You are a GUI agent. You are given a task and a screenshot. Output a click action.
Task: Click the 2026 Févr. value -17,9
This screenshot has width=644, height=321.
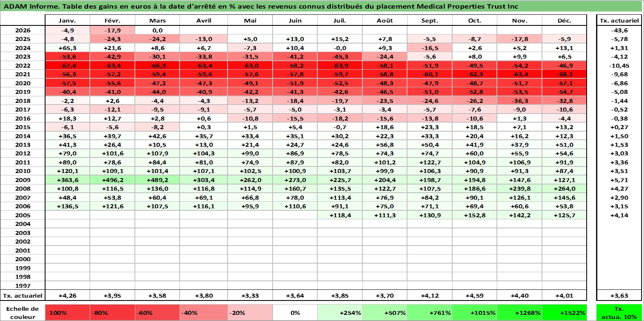(x=112, y=30)
